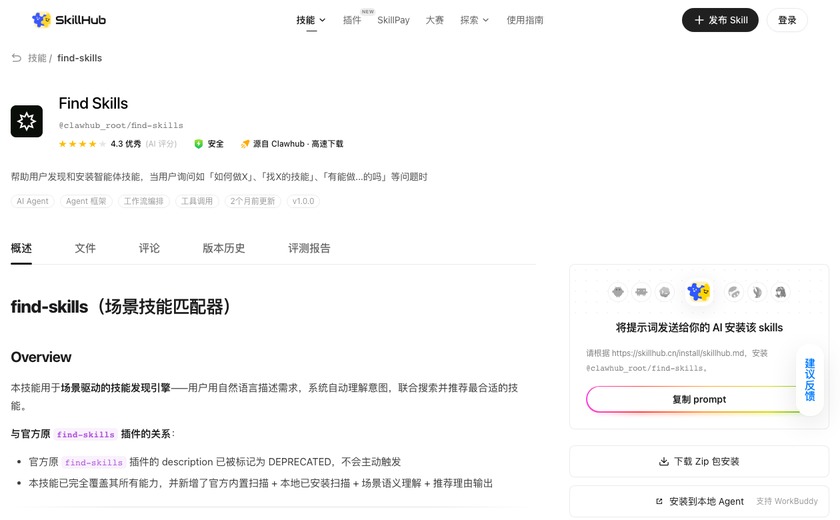Screen dimensions: 840x520
Task: Click the Overview heading
Action: pyautogui.click(x=41, y=357)
